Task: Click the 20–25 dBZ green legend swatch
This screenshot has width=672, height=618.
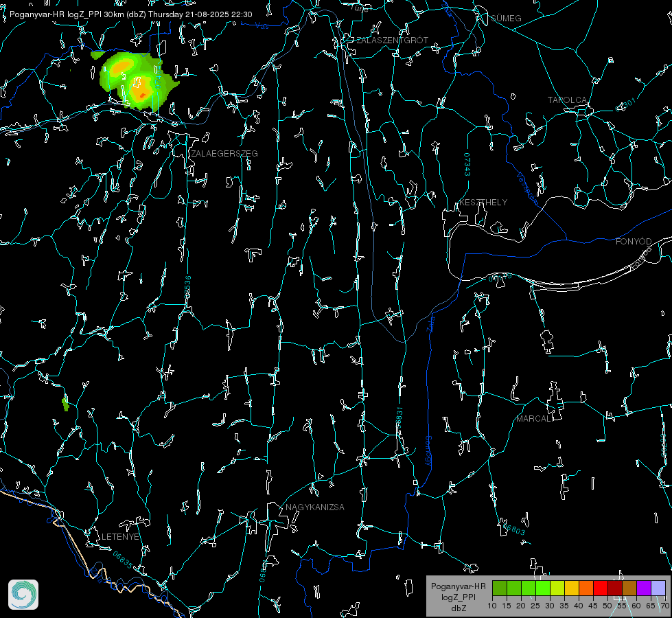Action: click(x=529, y=588)
